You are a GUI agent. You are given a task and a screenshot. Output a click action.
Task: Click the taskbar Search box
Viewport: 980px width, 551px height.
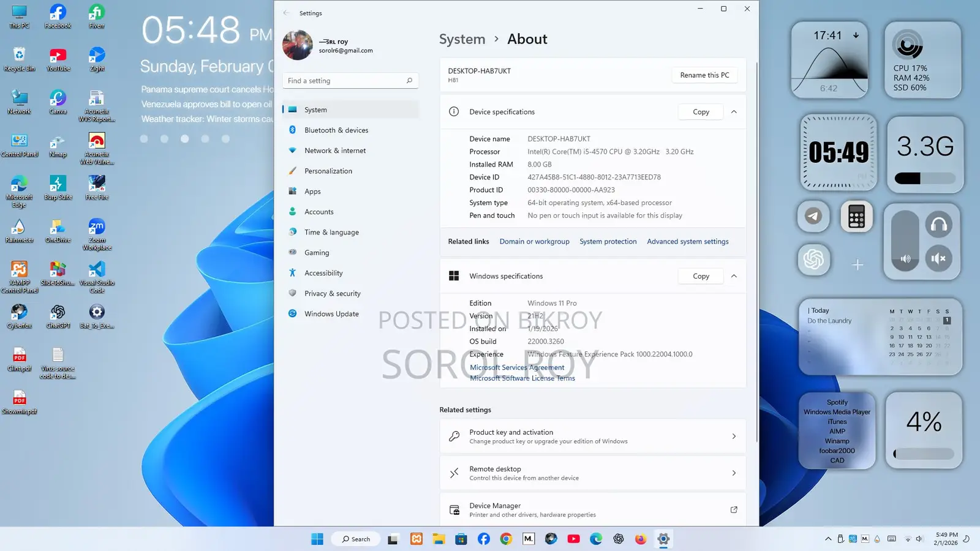click(356, 539)
